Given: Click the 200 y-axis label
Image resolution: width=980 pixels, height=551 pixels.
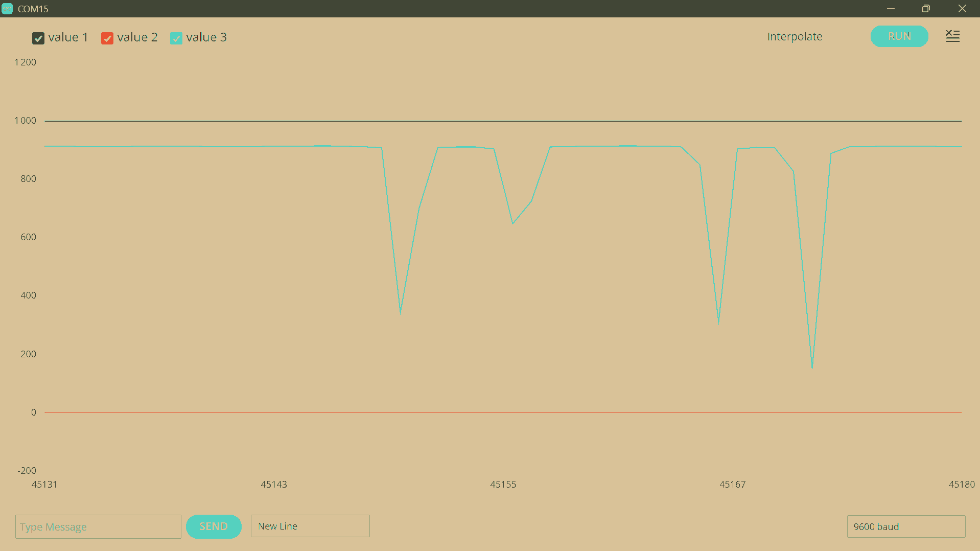Looking at the screenshot, I should (x=29, y=354).
